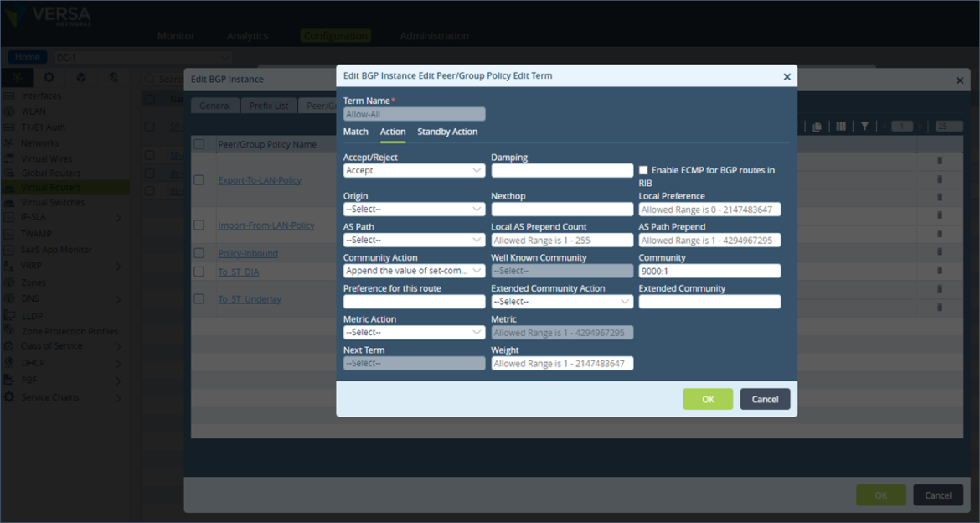Open the column selector icon above the table
Screen dimensions: 980x523
tap(841, 126)
